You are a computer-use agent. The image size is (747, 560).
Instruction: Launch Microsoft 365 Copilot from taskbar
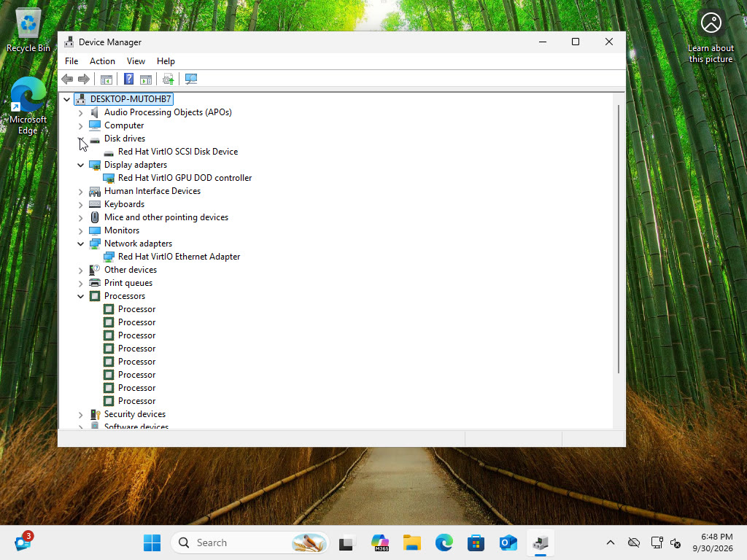(380, 542)
